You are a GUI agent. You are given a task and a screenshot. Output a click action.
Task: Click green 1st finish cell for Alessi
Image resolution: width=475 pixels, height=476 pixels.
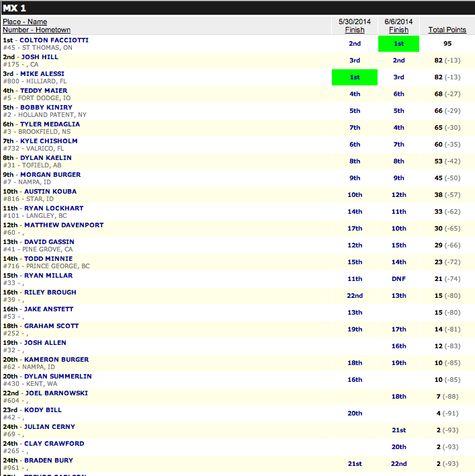click(x=355, y=77)
